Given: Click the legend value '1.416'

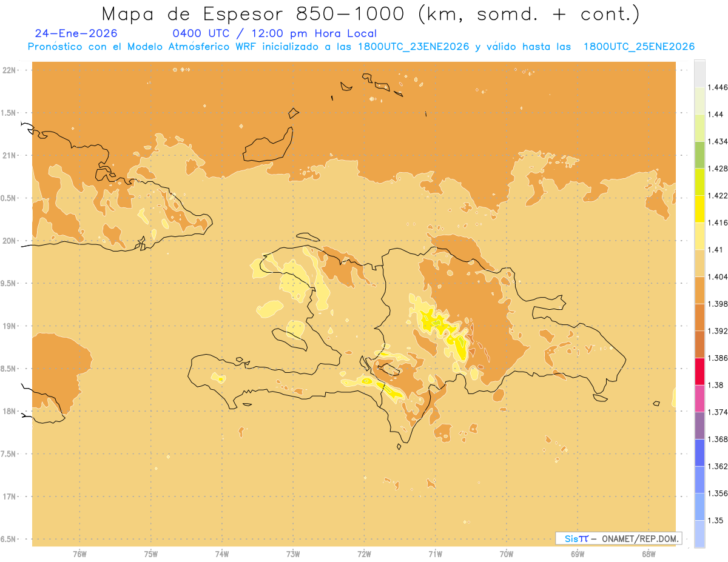Looking at the screenshot, I should 718,222.
